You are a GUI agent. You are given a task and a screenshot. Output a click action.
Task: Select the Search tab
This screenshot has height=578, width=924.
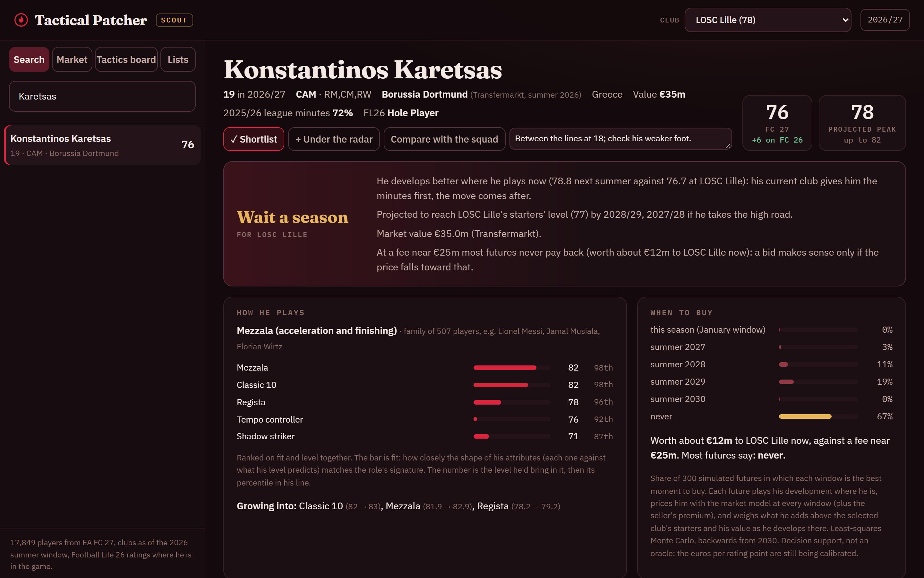coord(29,60)
